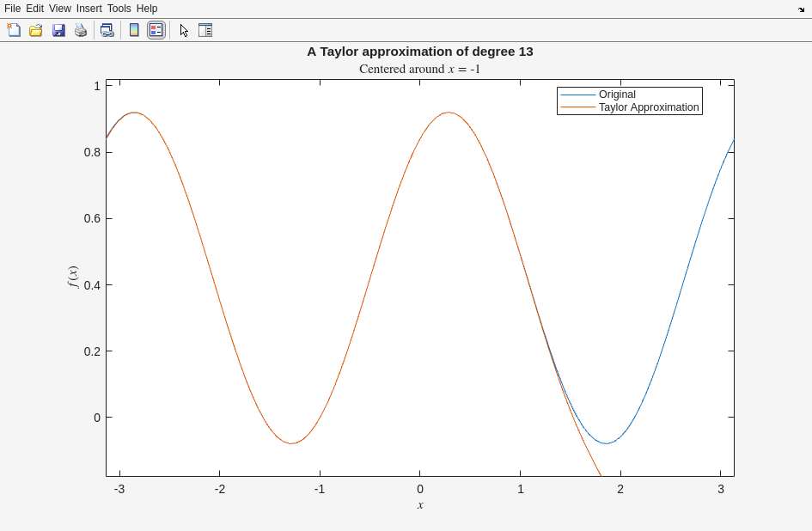Save the figure using the floppy disk icon

pyautogui.click(x=58, y=30)
